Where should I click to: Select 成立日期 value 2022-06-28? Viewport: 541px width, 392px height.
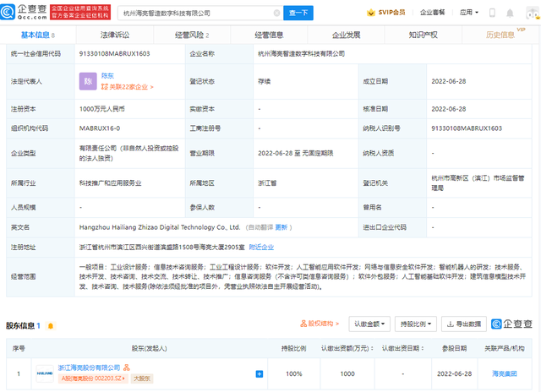(449, 81)
